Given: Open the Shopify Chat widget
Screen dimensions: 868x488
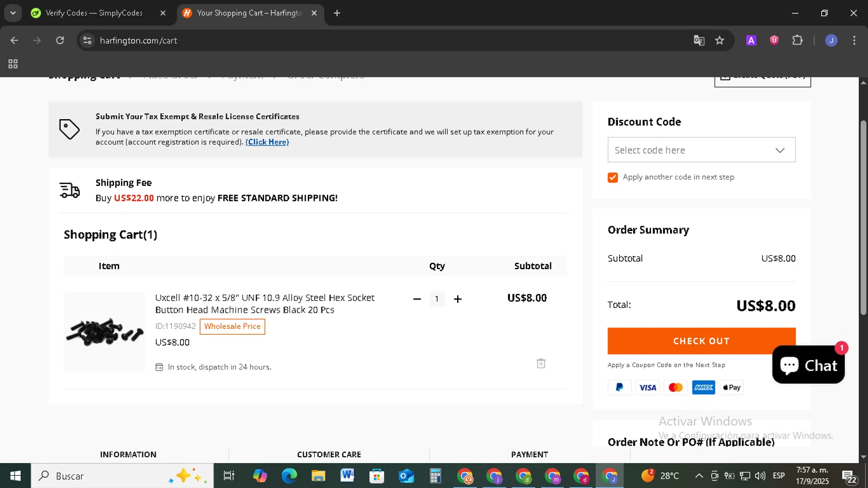Looking at the screenshot, I should [x=808, y=365].
